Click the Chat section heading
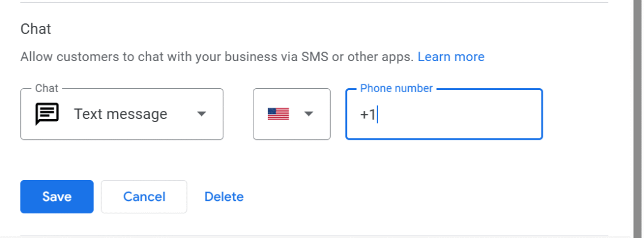644x238 pixels. (36, 29)
